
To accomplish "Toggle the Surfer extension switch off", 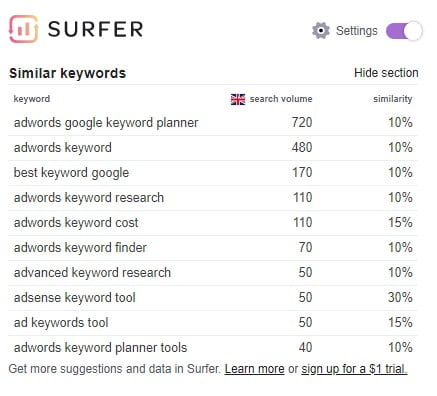I will pyautogui.click(x=404, y=31).
